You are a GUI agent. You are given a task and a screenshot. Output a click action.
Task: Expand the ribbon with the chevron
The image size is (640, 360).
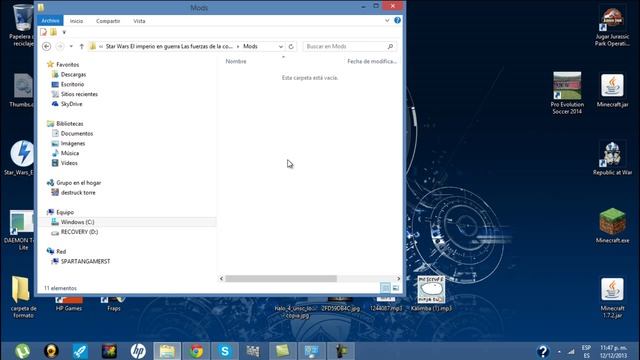point(387,20)
